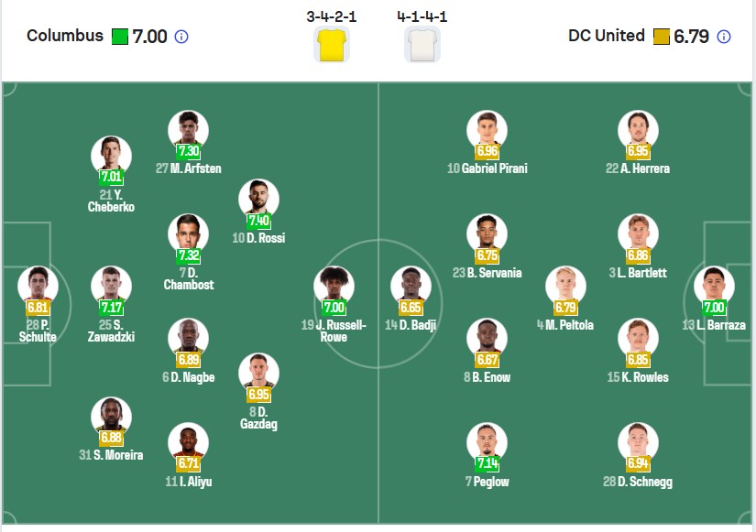Click goalkeeper P. Schulte's avatar
Screen dimensions: 756x532
click(38, 286)
